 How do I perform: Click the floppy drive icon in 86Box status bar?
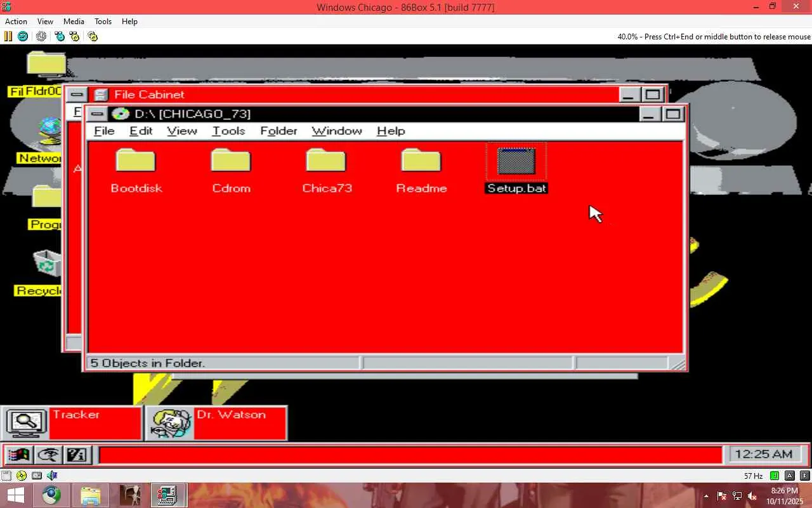pyautogui.click(x=6, y=476)
